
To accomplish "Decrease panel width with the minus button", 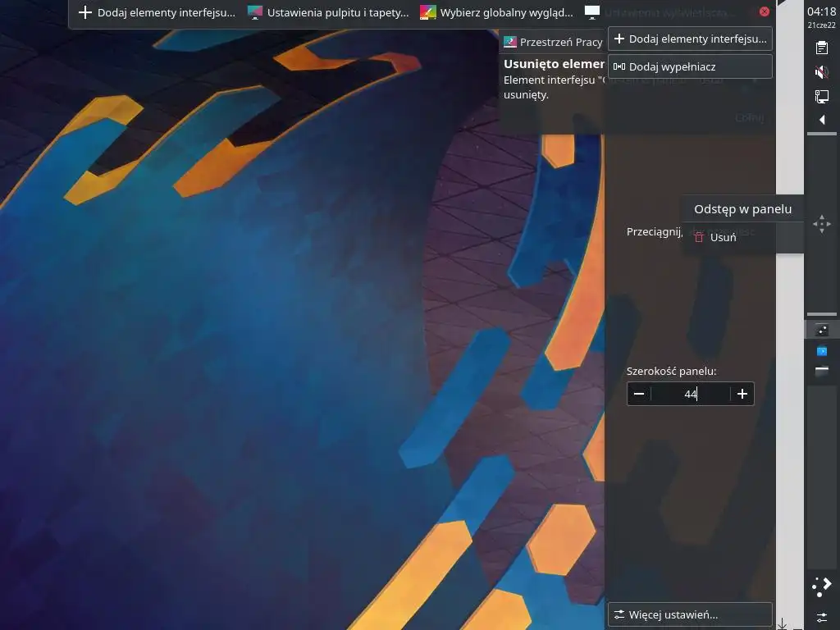I will [x=638, y=394].
